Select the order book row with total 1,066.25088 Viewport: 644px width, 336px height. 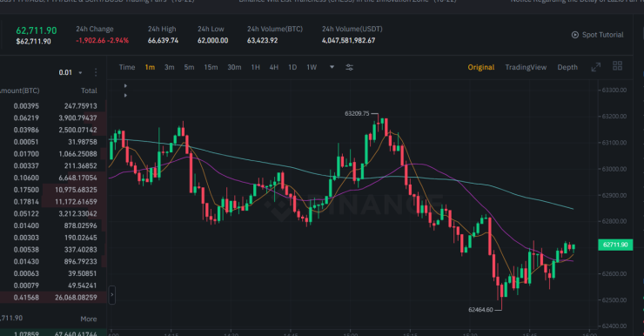53,153
